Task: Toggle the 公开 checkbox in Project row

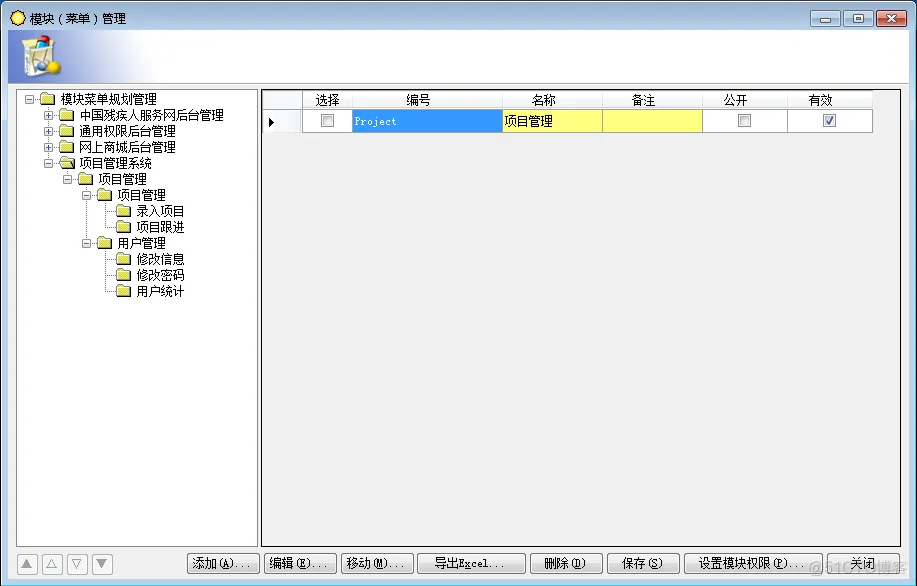Action: (x=744, y=120)
